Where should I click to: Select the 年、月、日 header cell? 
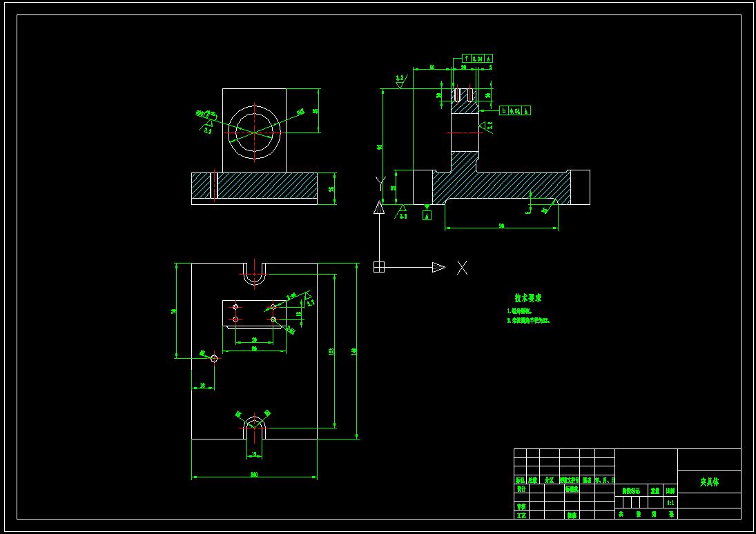tap(605, 480)
